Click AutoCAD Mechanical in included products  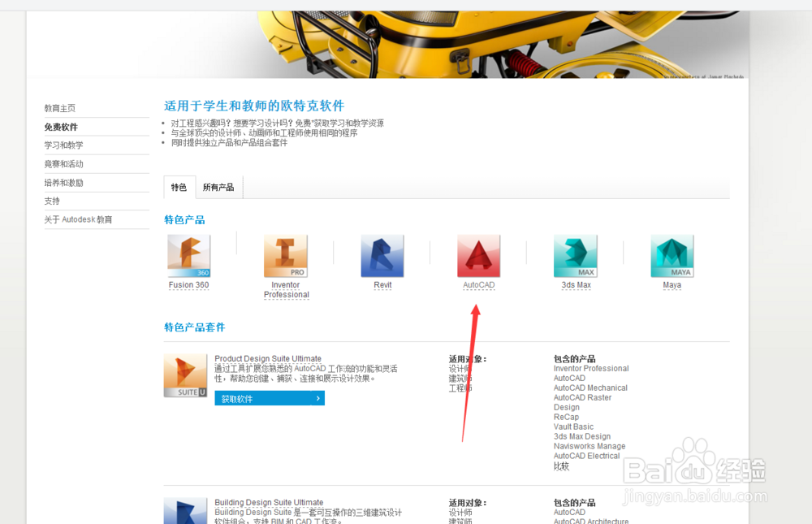point(590,388)
